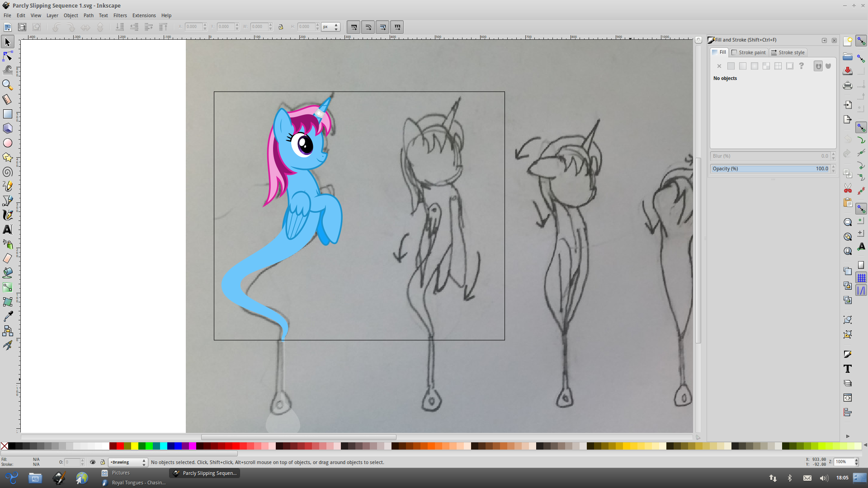Viewport: 868px width, 488px height.
Task: Increase the X coordinate spinner
Action: click(205, 25)
